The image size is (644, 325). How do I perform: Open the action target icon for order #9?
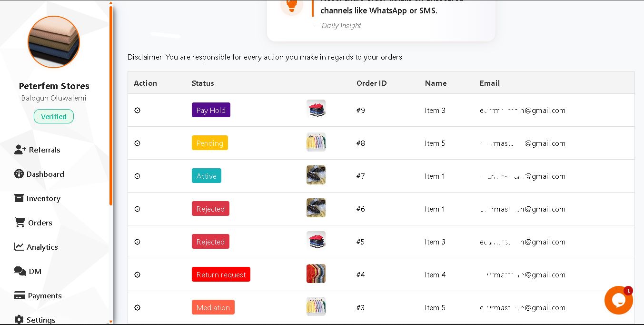point(137,110)
